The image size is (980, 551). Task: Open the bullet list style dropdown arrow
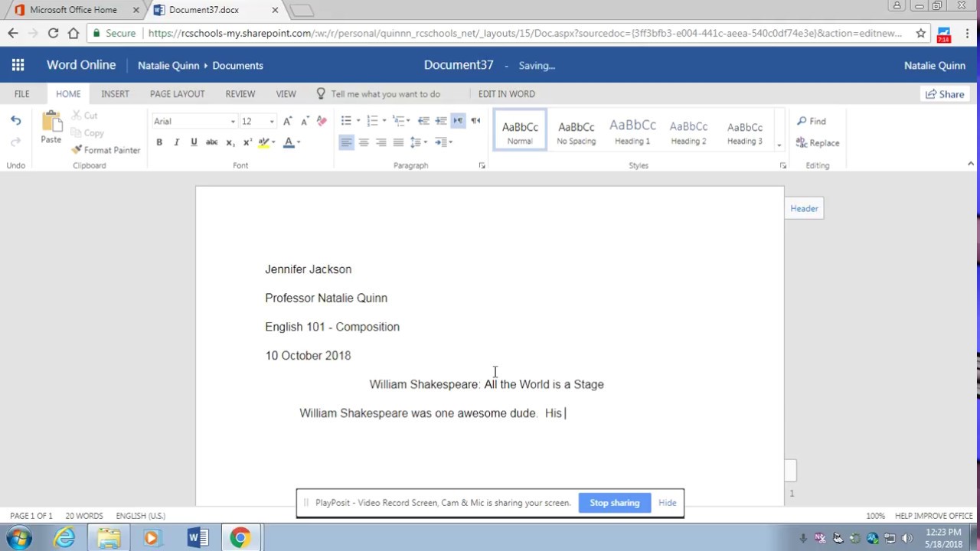(358, 121)
